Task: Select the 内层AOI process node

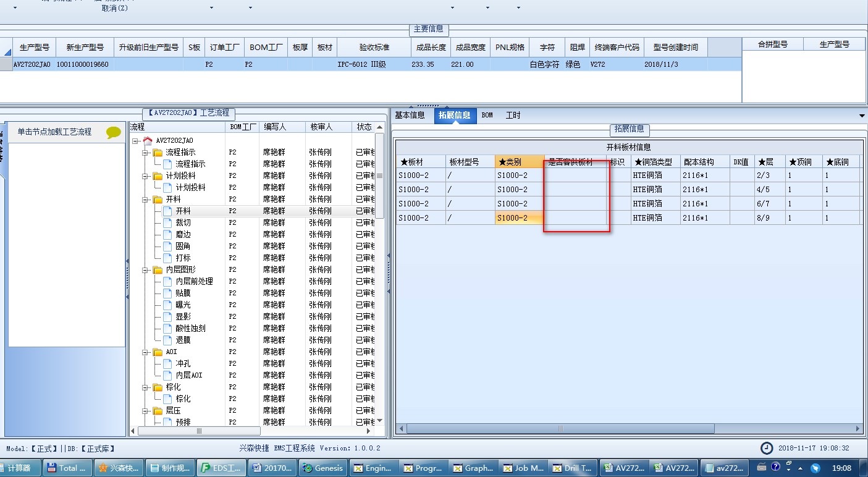Action: (x=189, y=375)
